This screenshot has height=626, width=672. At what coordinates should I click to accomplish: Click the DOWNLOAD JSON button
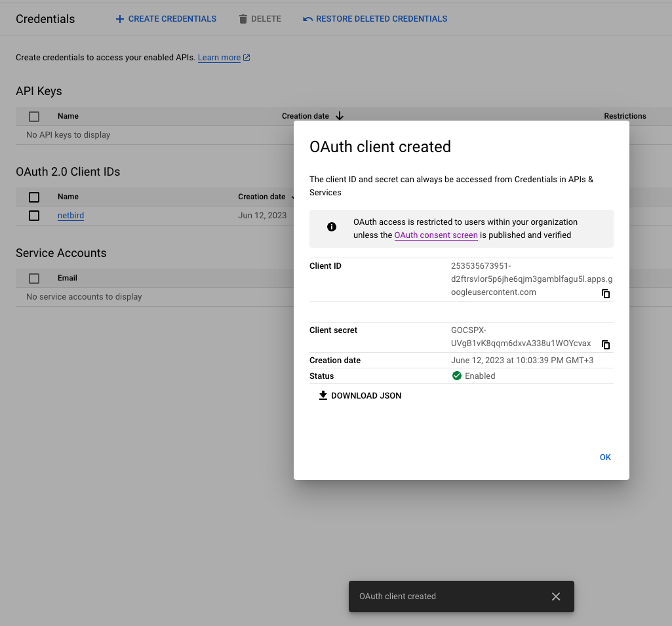[x=359, y=395]
